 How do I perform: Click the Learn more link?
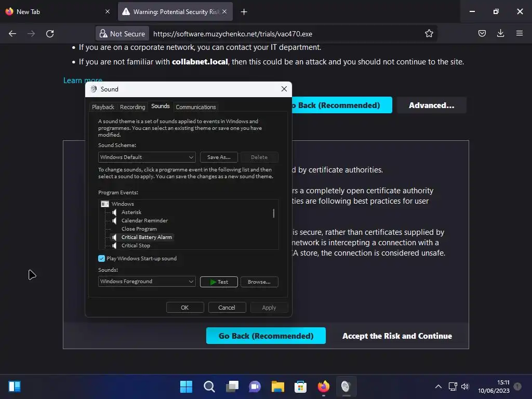coord(83,81)
